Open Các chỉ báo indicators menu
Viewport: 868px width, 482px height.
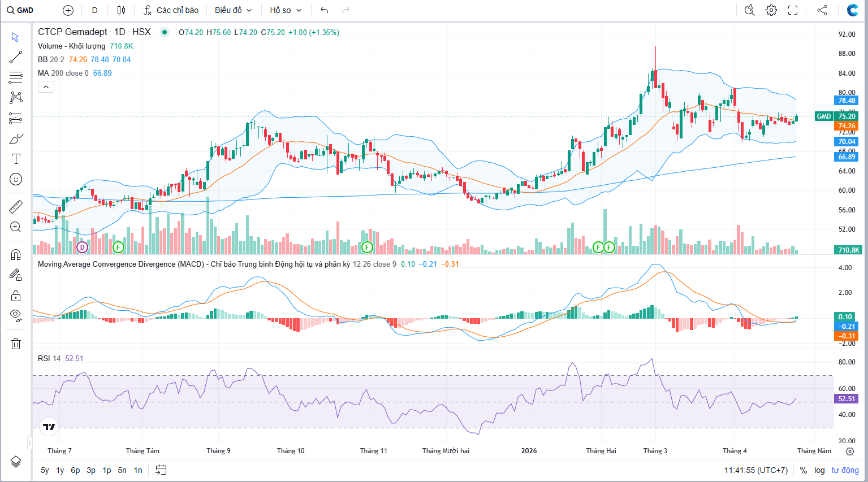click(x=171, y=10)
